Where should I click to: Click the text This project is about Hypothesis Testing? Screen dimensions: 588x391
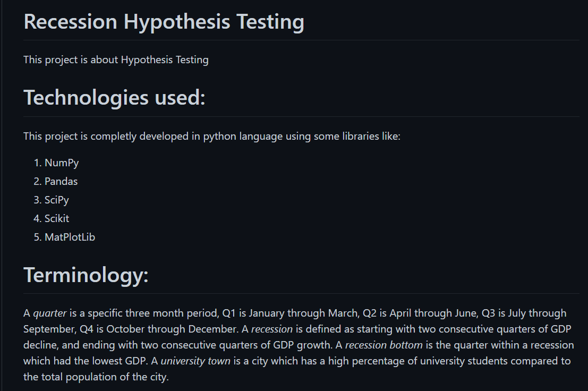pyautogui.click(x=116, y=60)
